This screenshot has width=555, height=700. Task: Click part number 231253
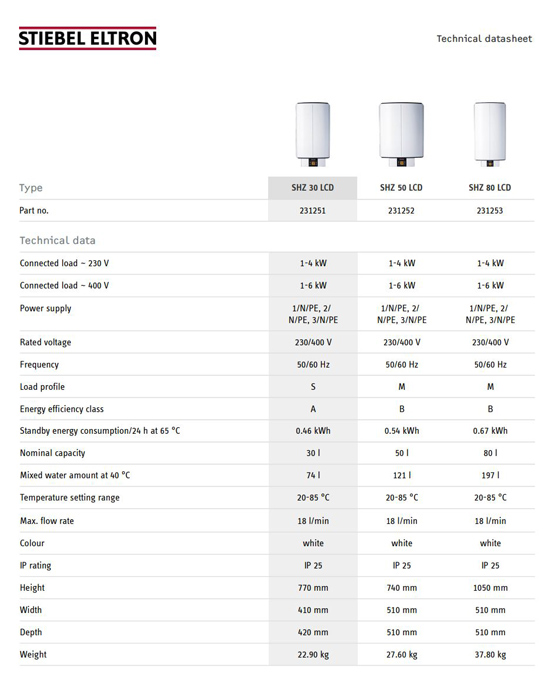[490, 211]
